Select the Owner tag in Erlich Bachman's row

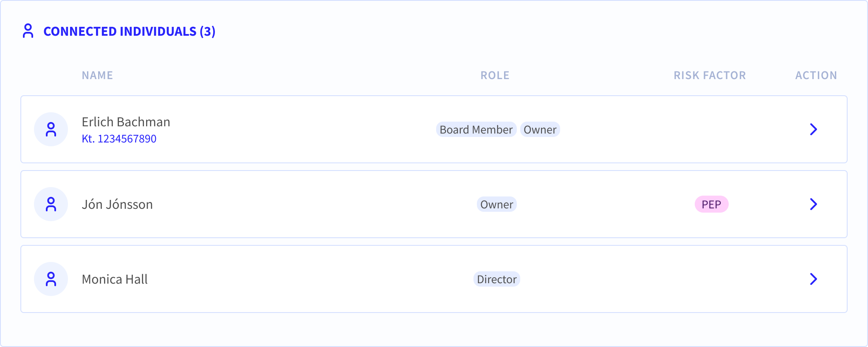coord(540,129)
